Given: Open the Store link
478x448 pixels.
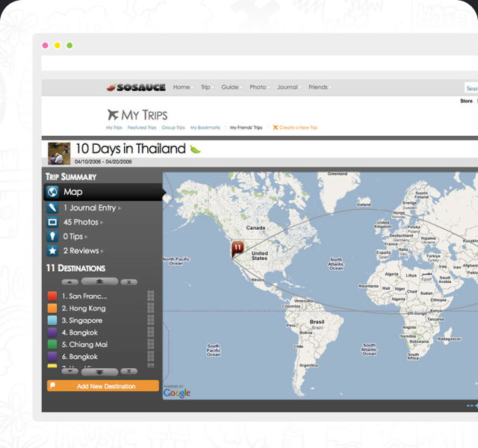Looking at the screenshot, I should tap(466, 101).
